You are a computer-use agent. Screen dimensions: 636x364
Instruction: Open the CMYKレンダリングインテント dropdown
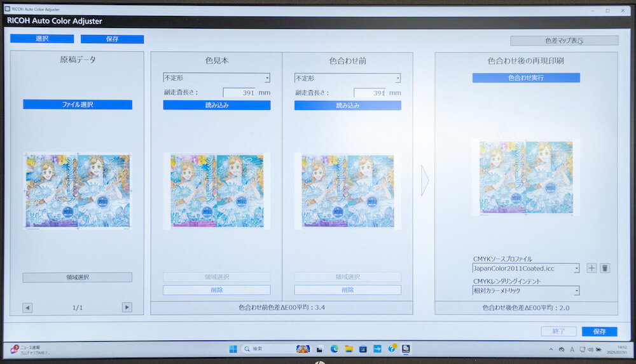point(526,291)
